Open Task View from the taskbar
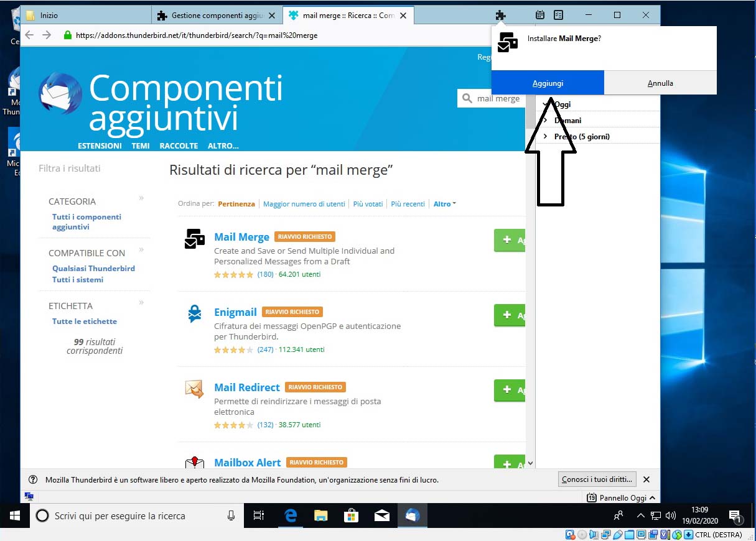Screen dimensions: 756x541 coord(259,516)
